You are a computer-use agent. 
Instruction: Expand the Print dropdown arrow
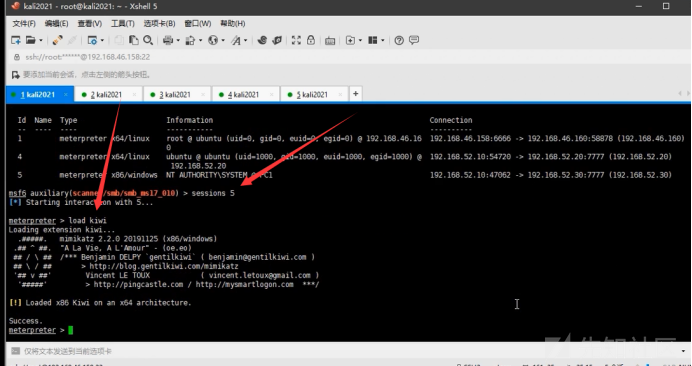pos(178,41)
